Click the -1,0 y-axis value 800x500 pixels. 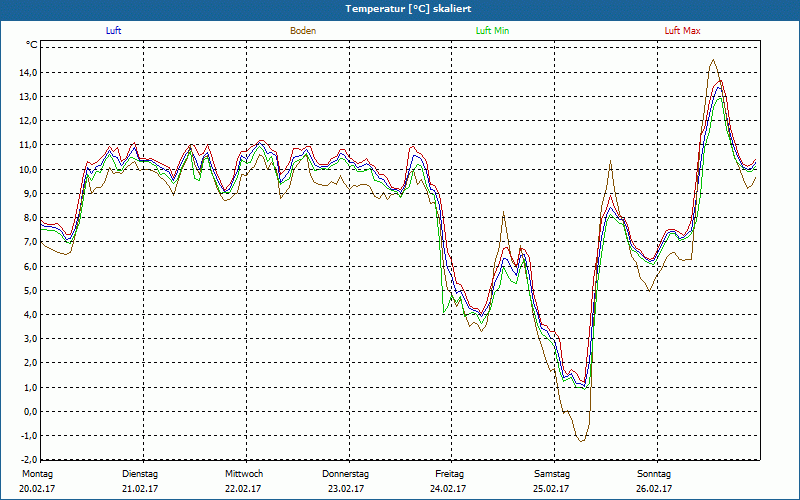30,436
